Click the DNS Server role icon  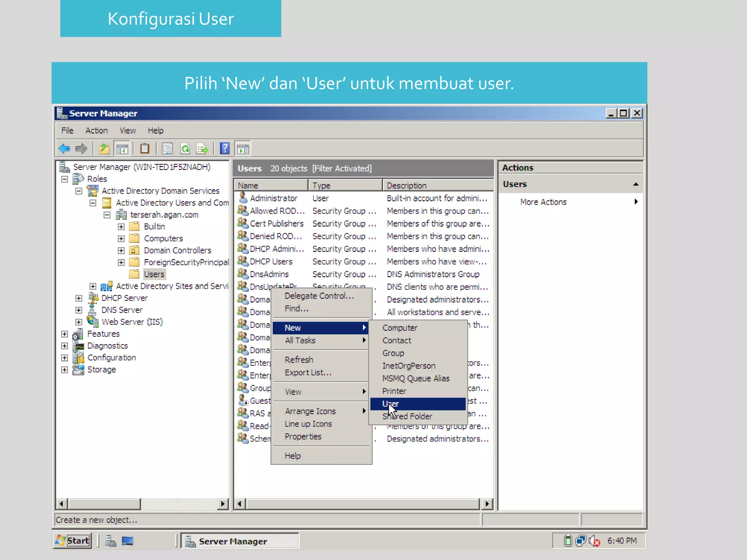93,310
